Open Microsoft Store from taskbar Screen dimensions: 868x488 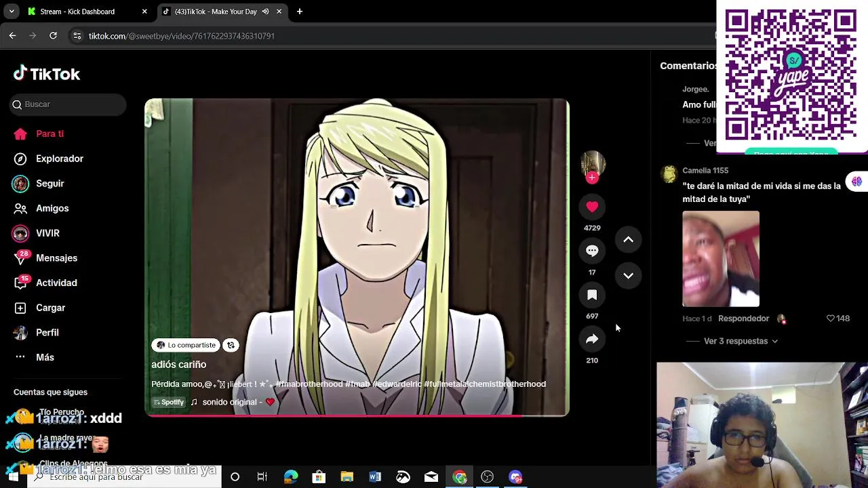tap(319, 477)
